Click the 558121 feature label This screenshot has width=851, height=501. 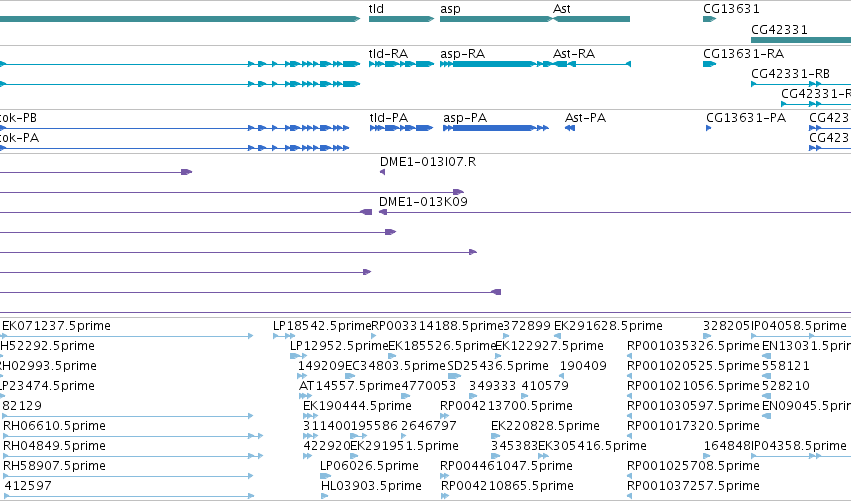point(785,366)
